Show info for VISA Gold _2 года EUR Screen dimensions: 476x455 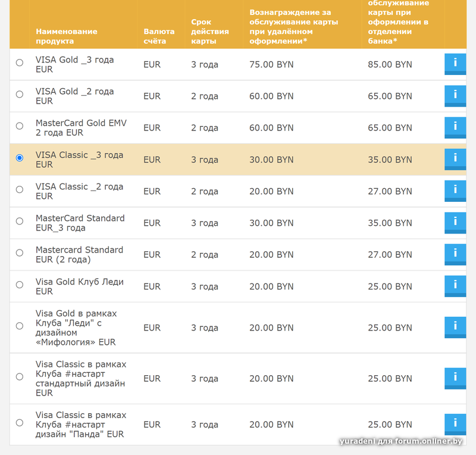(455, 95)
